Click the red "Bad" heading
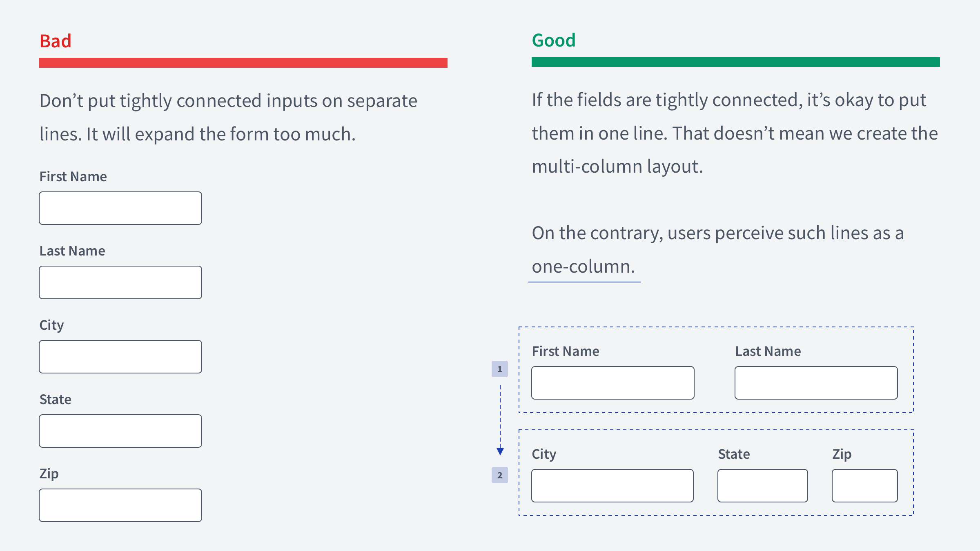 (x=56, y=41)
